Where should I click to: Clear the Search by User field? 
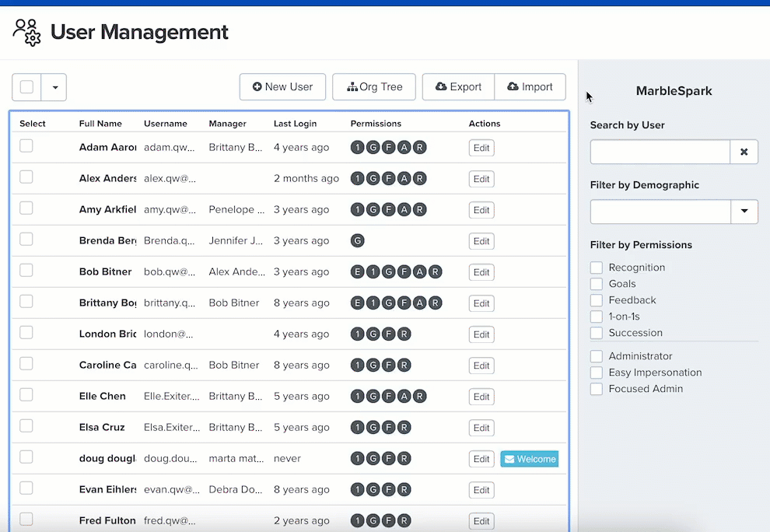(x=744, y=152)
